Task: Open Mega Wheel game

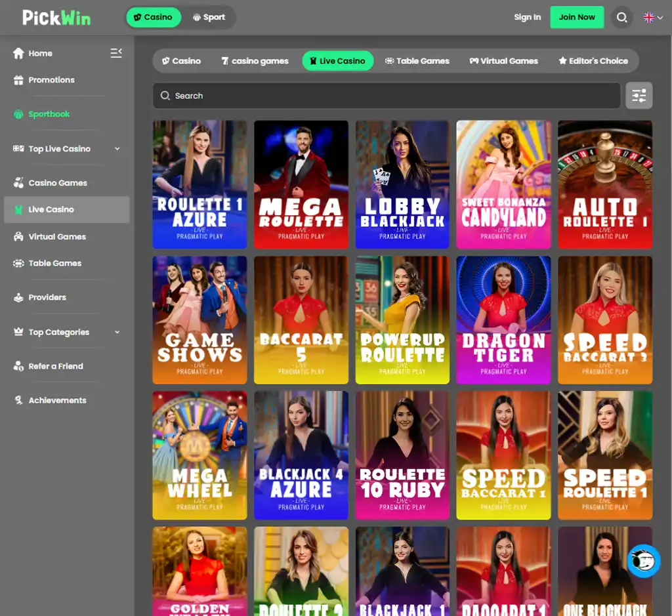Action: coord(199,455)
